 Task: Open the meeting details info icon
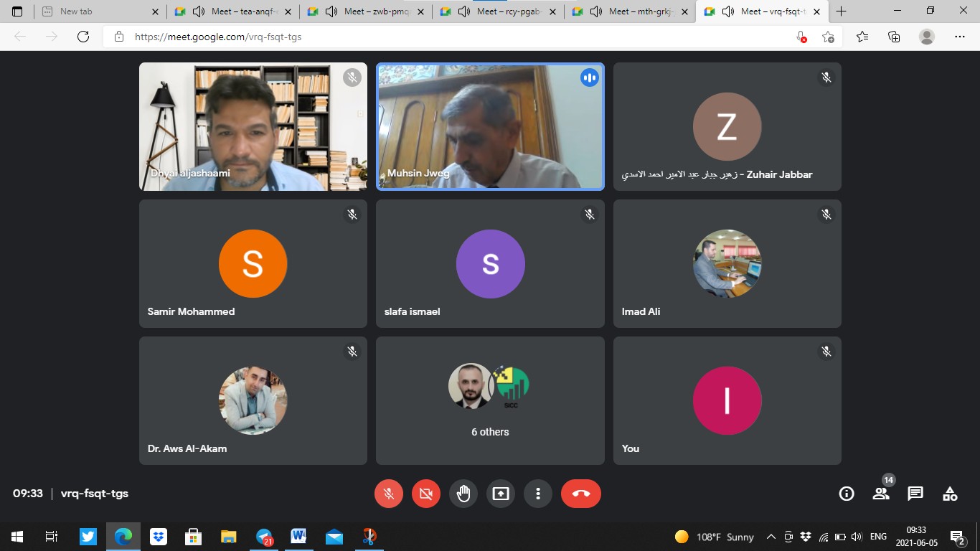point(847,494)
